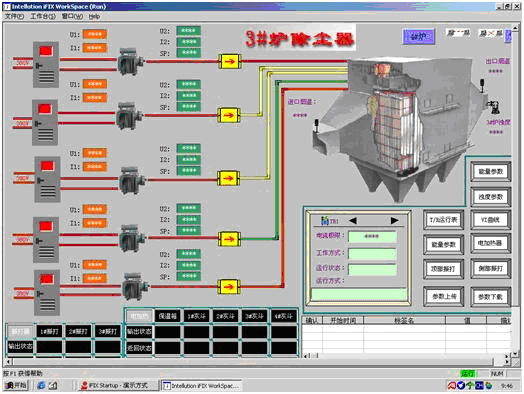Click the bottom control cabinet icon

pos(47,293)
